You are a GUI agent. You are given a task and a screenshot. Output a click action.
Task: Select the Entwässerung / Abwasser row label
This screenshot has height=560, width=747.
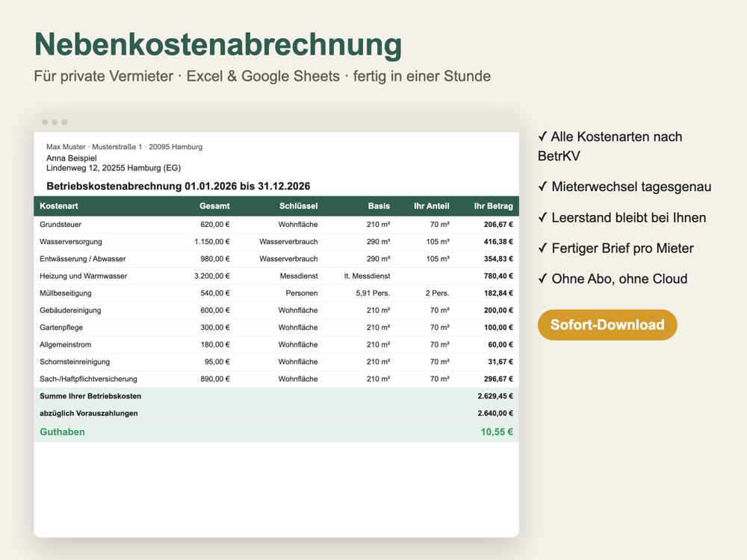pyautogui.click(x=83, y=258)
